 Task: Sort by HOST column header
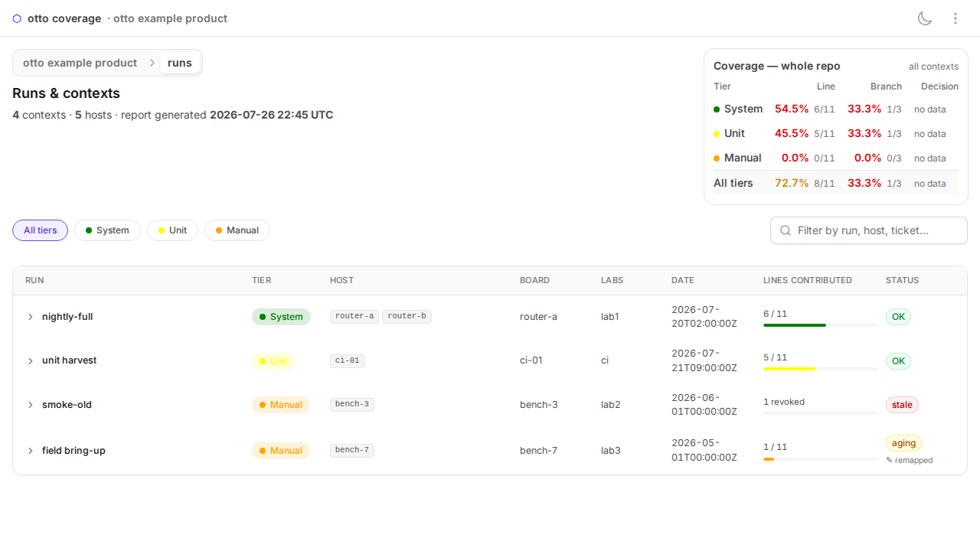tap(341, 280)
